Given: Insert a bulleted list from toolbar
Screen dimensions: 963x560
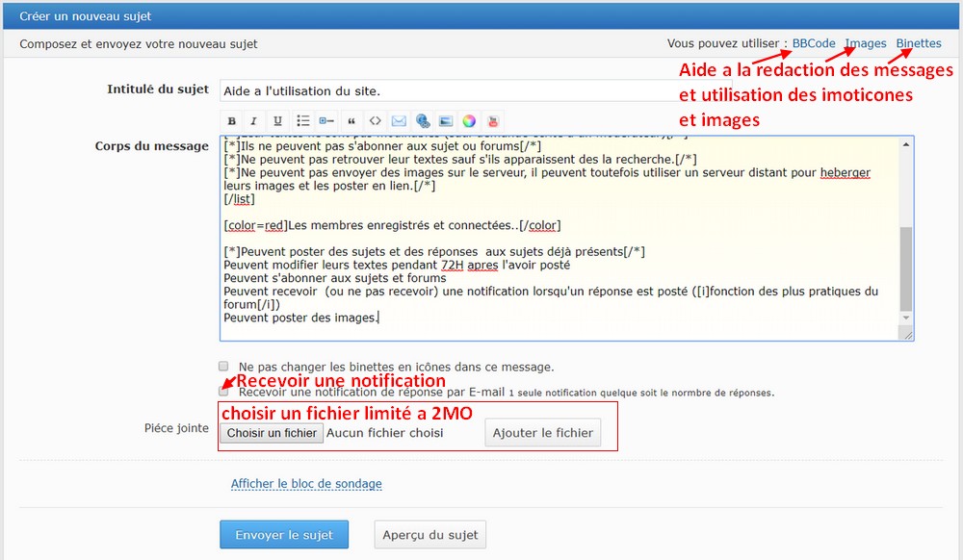Looking at the screenshot, I should pos(302,121).
